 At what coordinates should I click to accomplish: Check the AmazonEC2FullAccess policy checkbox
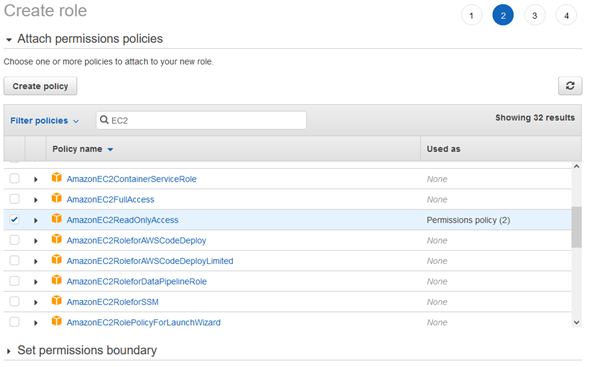pyautogui.click(x=14, y=199)
